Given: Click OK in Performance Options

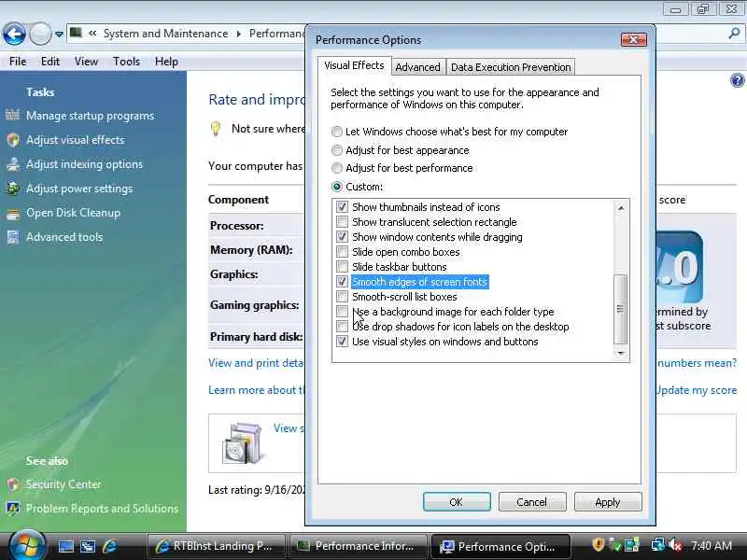Looking at the screenshot, I should coord(457,502).
